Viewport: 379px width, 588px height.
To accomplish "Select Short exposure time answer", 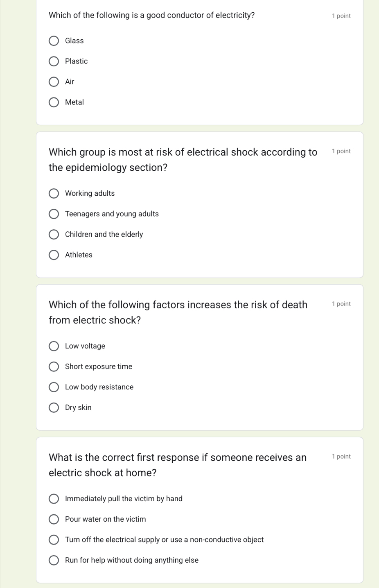I will [x=54, y=367].
